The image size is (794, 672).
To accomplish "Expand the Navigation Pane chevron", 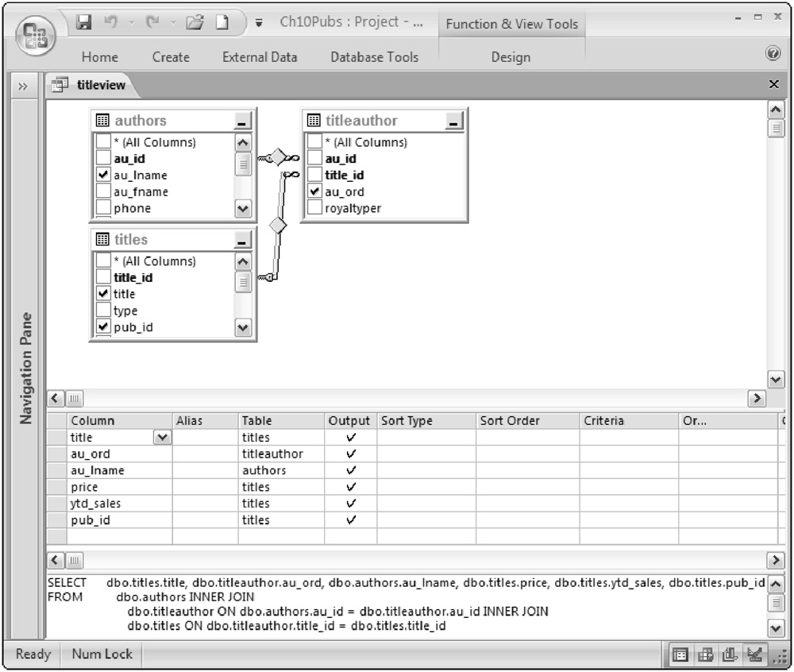I will coord(24,86).
